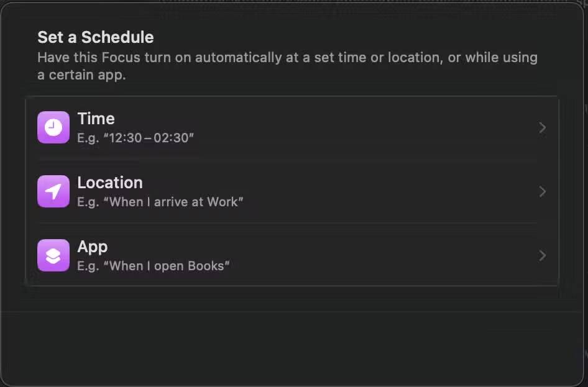Screen dimensions: 588x387
Task: Click the navigation arrow Location icon
Action: tap(53, 191)
